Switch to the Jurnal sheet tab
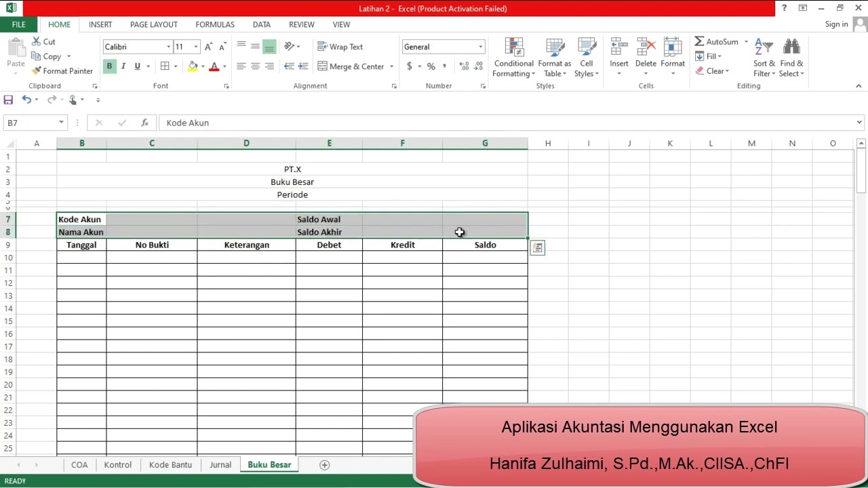The width and height of the screenshot is (868, 488). [x=220, y=465]
